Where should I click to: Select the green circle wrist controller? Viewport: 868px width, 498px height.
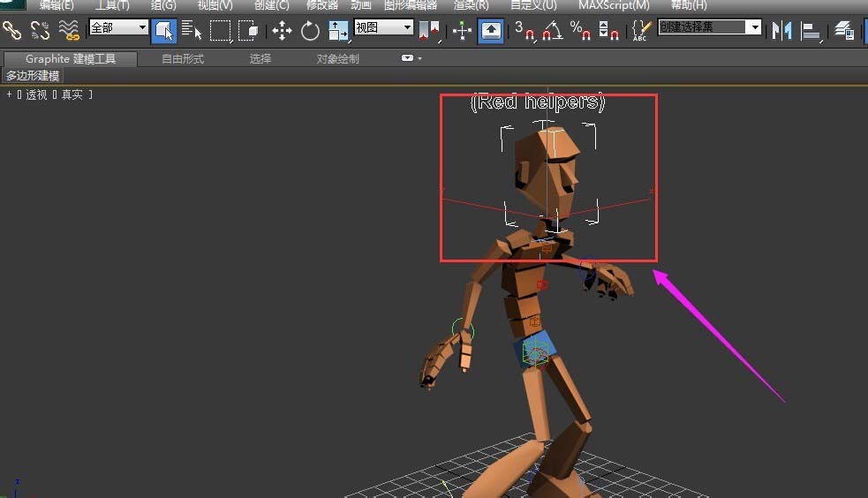463,329
